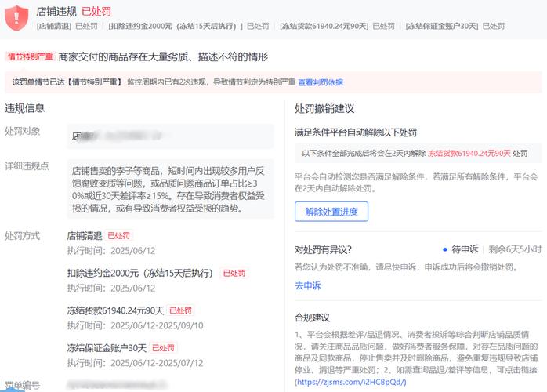The width and height of the screenshot is (547, 392).
Task: Click [冻结保证金账户30天] in the header summary
Action: [x=442, y=26]
